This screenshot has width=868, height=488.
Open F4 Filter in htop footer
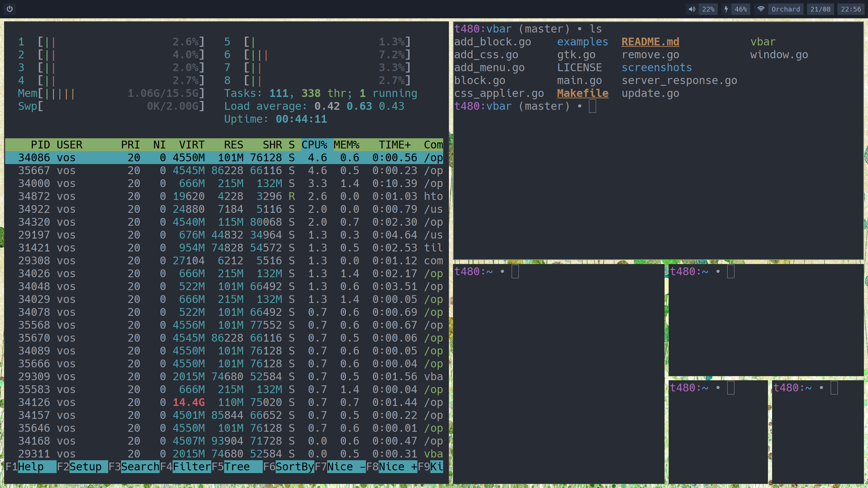click(192, 467)
